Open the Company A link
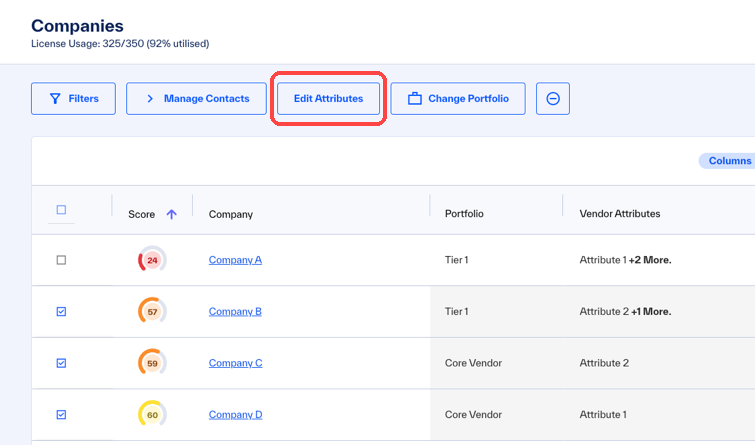Viewport: 755px width, 445px height. [x=235, y=260]
